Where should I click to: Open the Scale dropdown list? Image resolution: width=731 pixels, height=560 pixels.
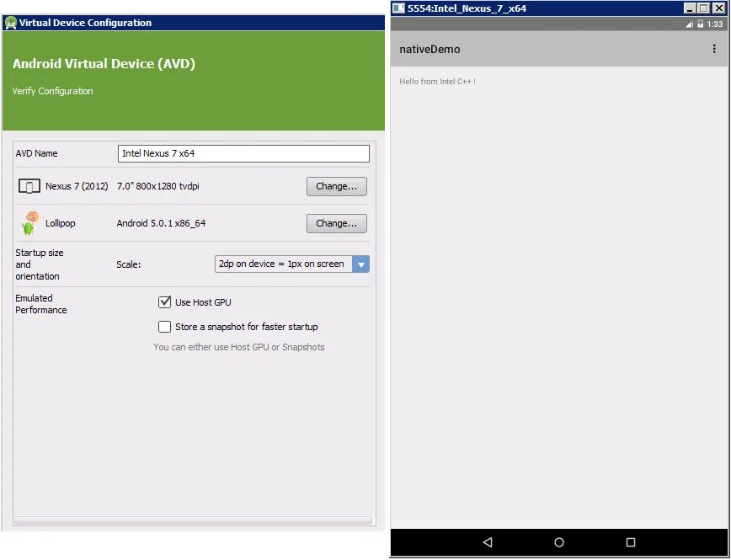292,264
